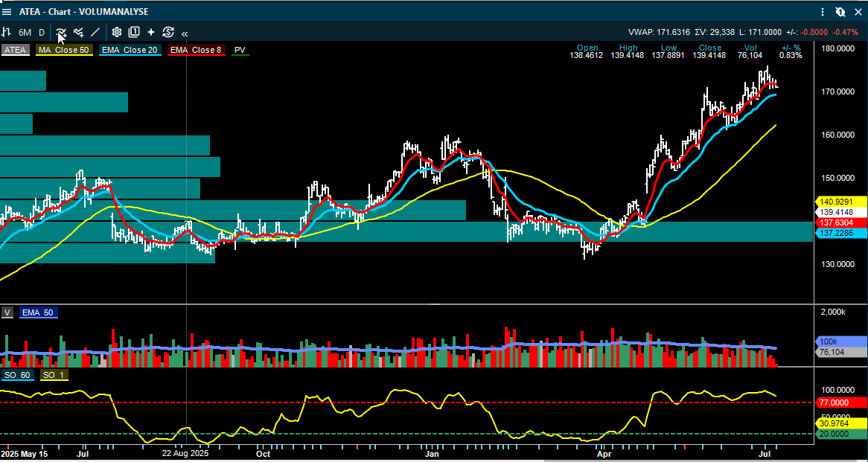The width and height of the screenshot is (868, 462).
Task: Click the chart templates icon
Action: 134,33
